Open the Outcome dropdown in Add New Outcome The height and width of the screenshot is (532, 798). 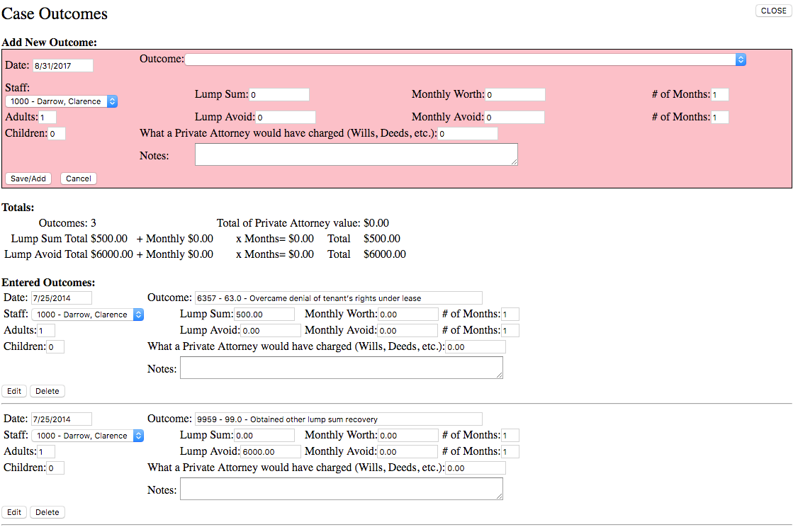pos(465,60)
